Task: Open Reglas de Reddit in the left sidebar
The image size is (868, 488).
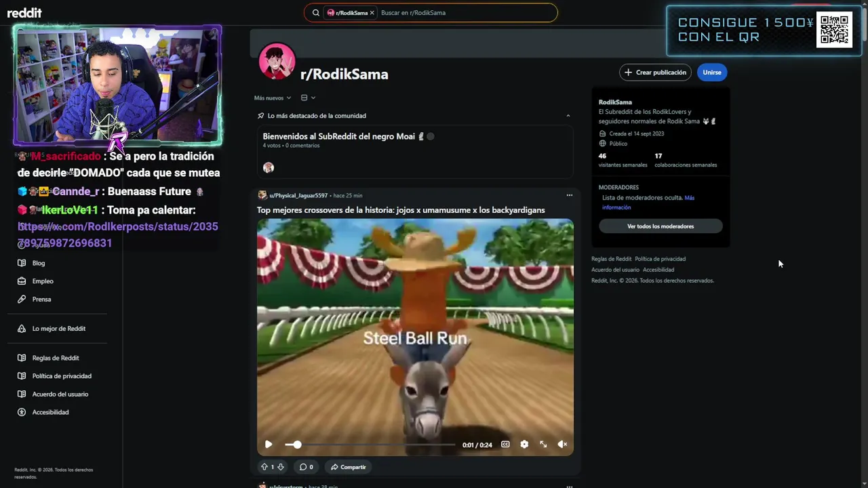Action: 56,358
